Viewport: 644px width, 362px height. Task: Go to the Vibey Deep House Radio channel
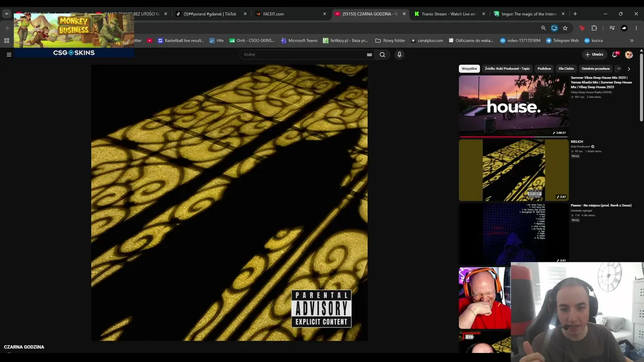591,93
